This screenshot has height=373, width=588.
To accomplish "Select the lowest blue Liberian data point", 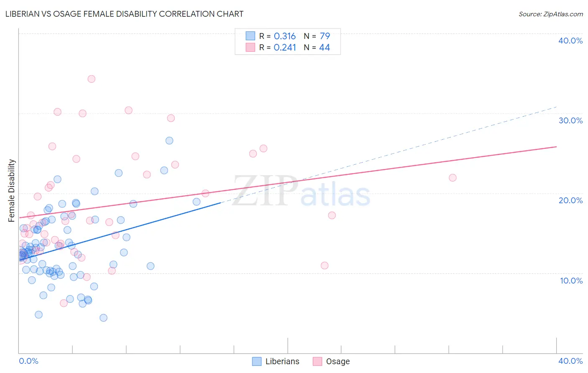I will 103,318.
